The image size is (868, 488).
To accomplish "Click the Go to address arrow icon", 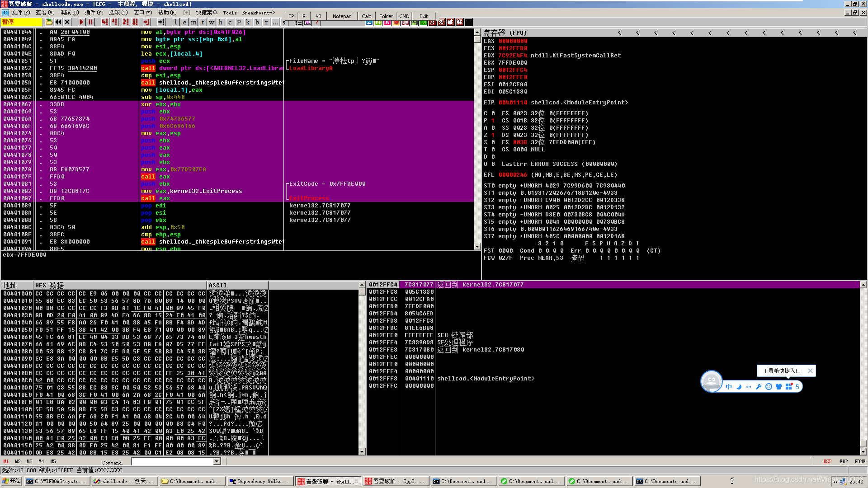I will tap(161, 22).
